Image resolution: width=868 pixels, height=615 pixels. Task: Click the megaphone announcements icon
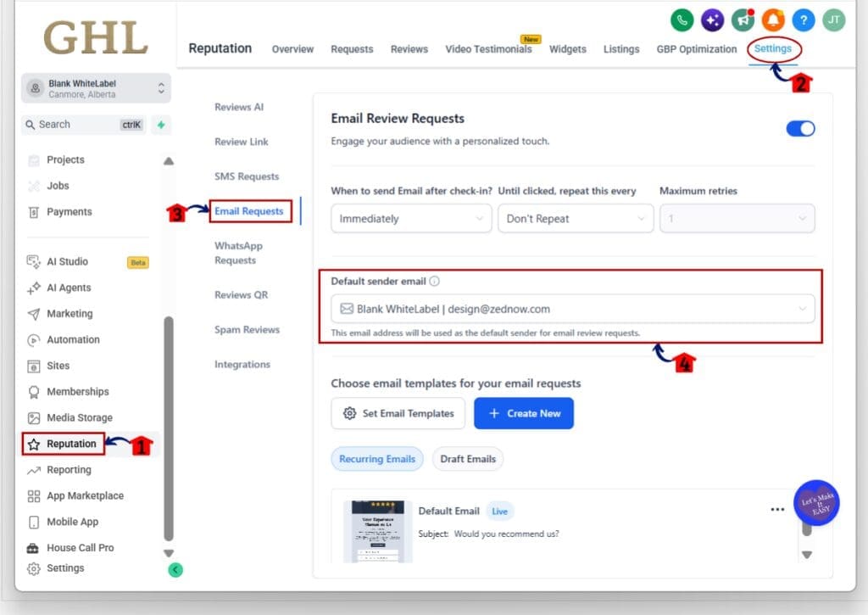(x=743, y=20)
